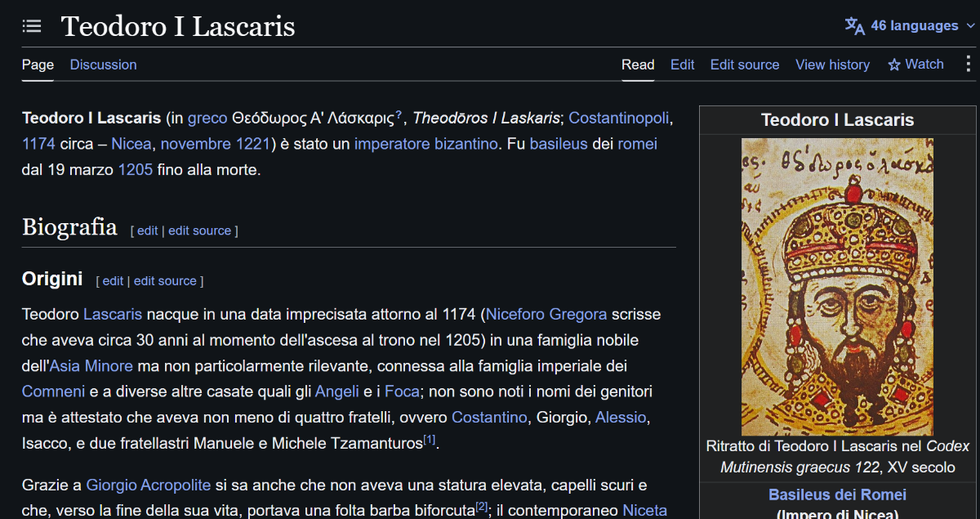This screenshot has height=519, width=980.
Task: Open the Edit tab
Action: pyautogui.click(x=683, y=65)
